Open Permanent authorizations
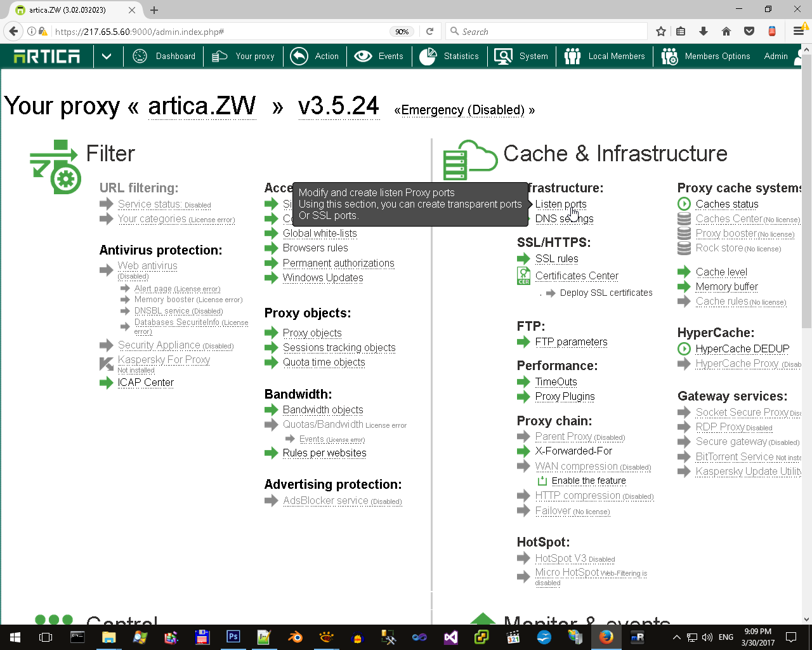This screenshot has height=650, width=812. 339,263
